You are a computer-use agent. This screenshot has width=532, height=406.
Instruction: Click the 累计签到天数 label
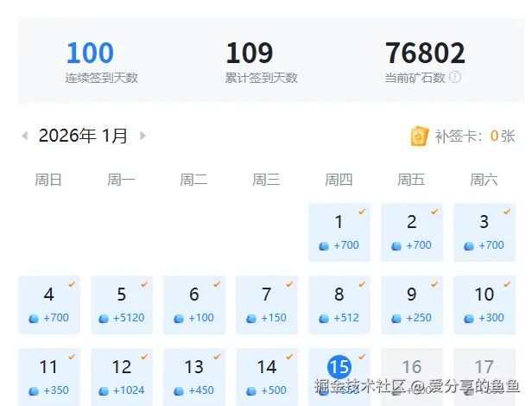pos(262,78)
